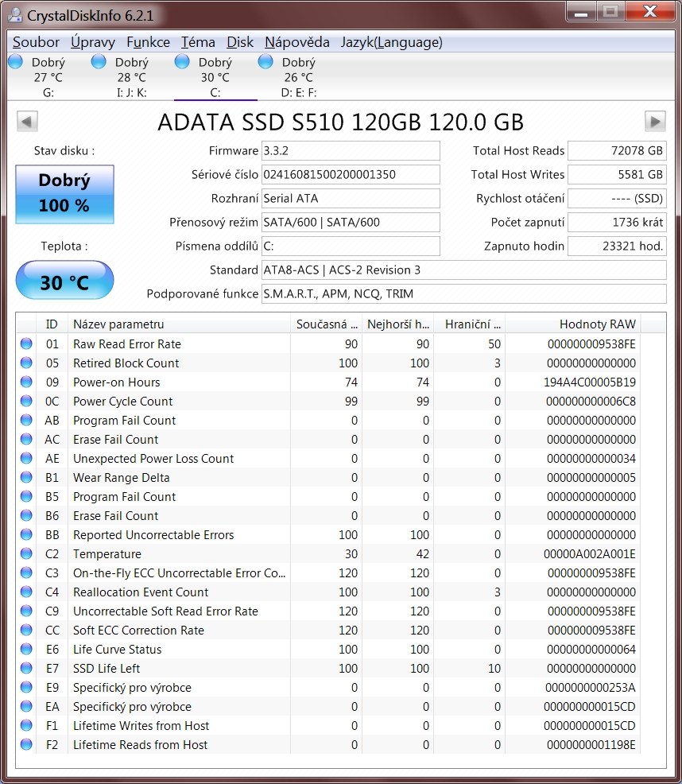
Task: Click status icon for AB Program Fail Count
Action: point(26,420)
